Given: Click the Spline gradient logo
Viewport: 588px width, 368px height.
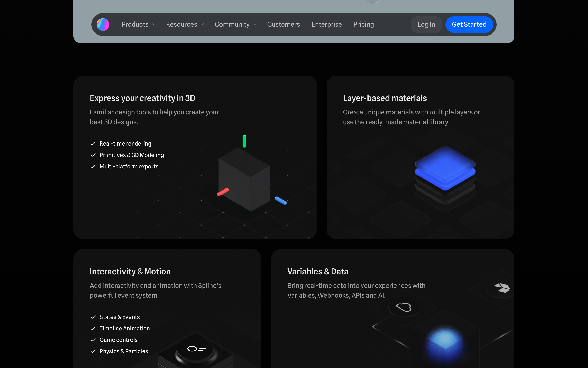Looking at the screenshot, I should (x=103, y=24).
